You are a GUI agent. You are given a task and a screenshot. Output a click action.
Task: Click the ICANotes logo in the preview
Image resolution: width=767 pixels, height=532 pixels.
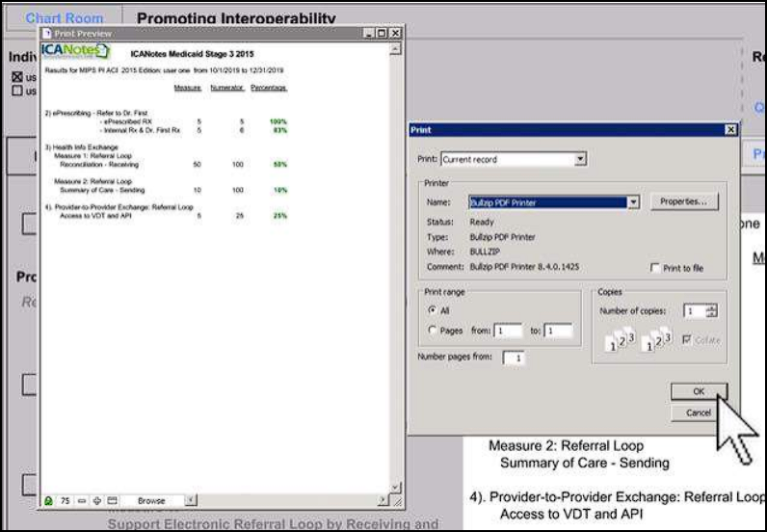tap(76, 51)
